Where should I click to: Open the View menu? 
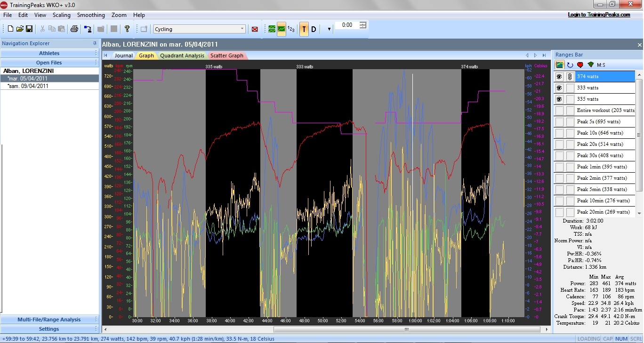(x=40, y=15)
